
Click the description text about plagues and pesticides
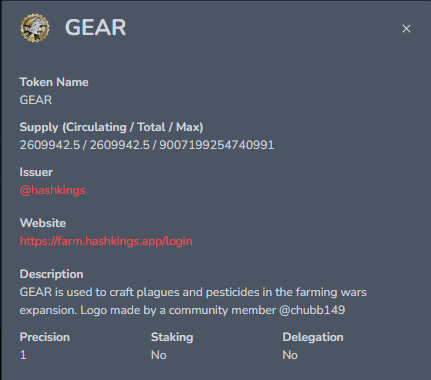(x=193, y=301)
